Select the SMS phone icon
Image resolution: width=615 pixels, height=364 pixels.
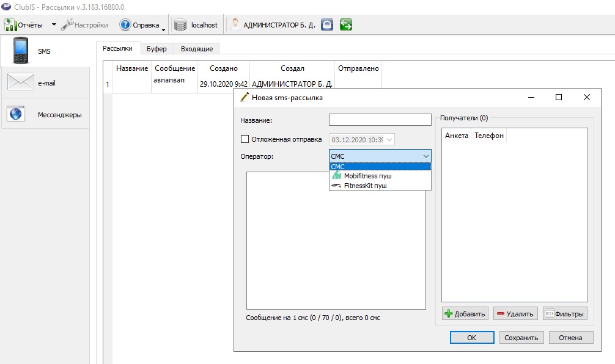[20, 51]
